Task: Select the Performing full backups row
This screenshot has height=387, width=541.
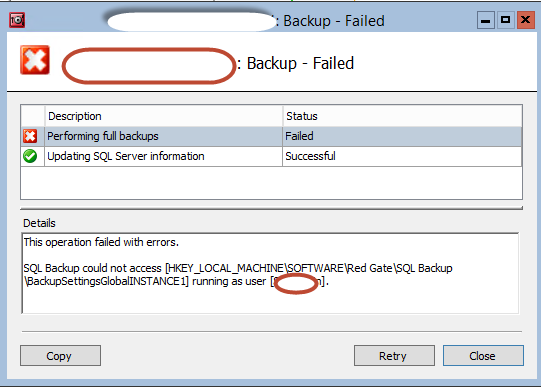Action: (x=271, y=136)
